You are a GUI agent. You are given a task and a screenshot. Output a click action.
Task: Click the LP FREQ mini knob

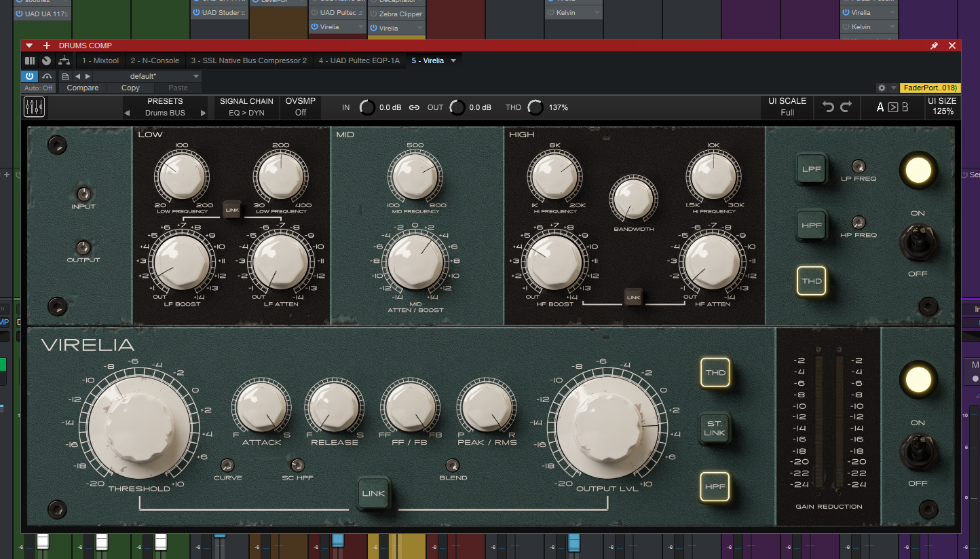coord(859,166)
